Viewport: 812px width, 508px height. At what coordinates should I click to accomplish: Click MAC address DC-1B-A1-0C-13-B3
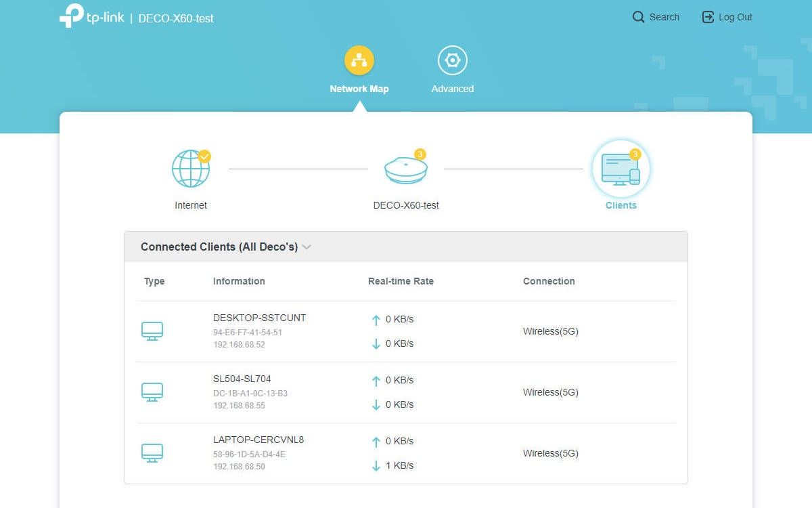point(250,394)
